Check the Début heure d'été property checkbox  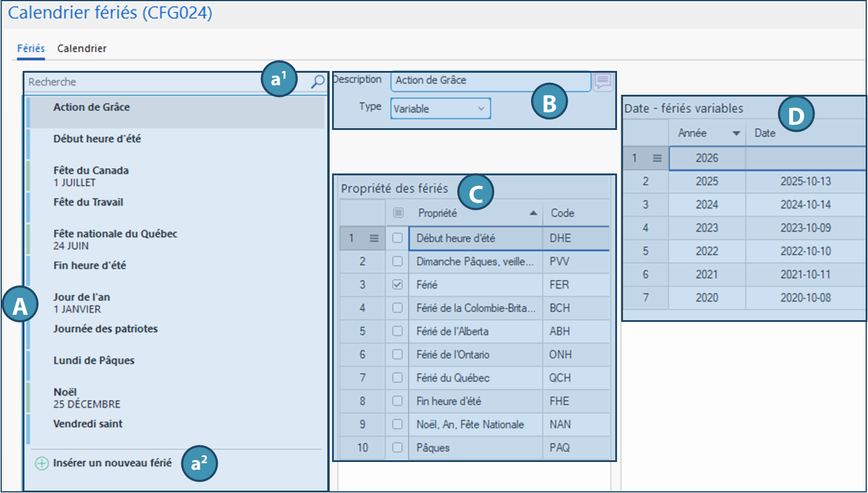tap(398, 238)
